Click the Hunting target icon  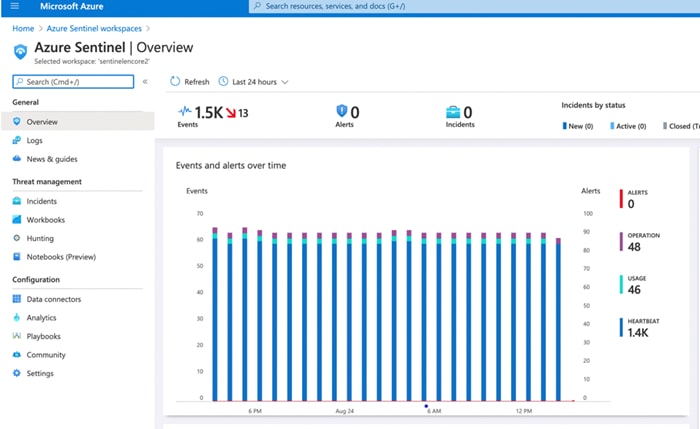[x=17, y=238]
